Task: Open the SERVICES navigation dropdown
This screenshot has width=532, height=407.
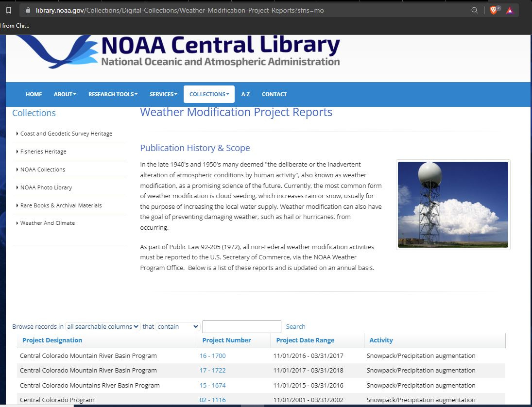Action: pyautogui.click(x=163, y=94)
